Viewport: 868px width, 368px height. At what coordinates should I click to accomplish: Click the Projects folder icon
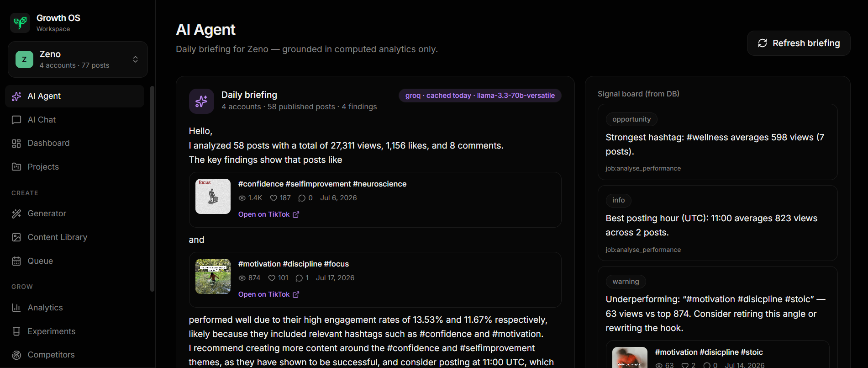pos(16,167)
